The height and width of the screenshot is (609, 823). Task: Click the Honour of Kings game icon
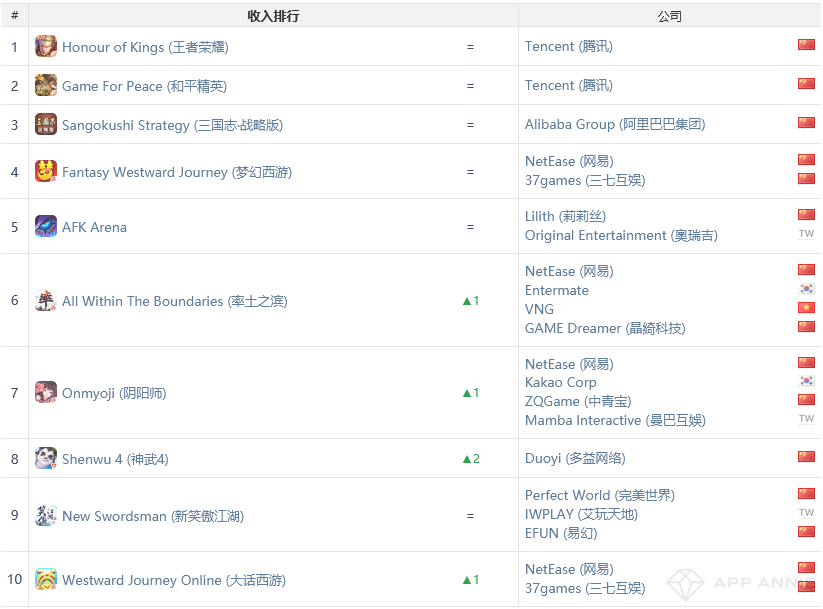[46, 47]
